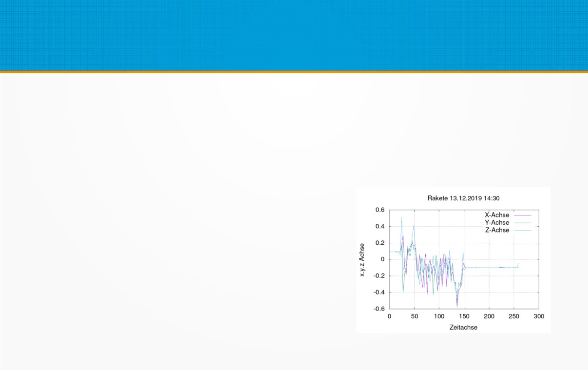Click the 50 tick on the time axis

point(414,316)
